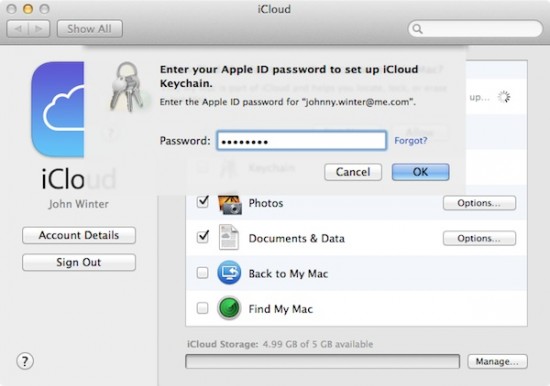550x386 pixels.
Task: Confirm the password with OK
Action: click(x=420, y=172)
